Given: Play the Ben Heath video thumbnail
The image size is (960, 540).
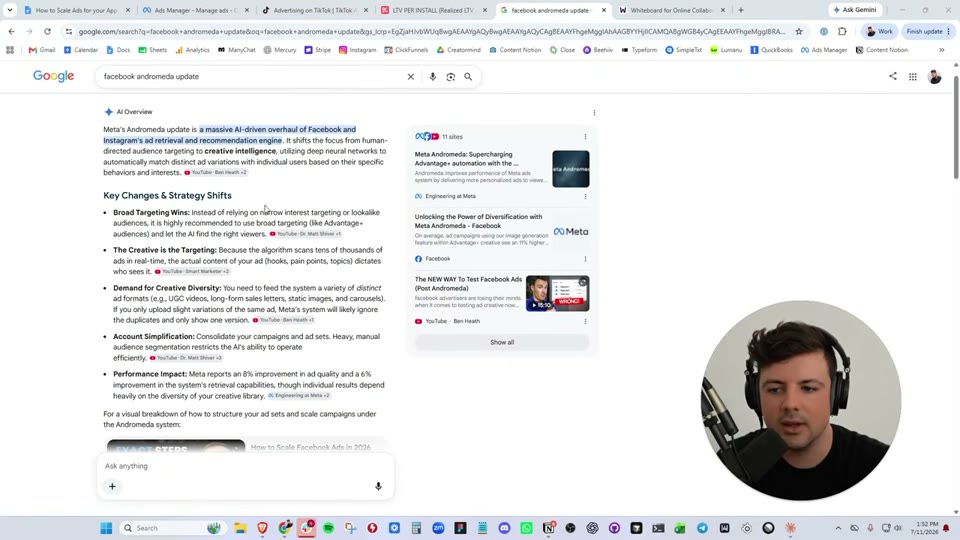Looking at the screenshot, I should pyautogui.click(x=557, y=293).
